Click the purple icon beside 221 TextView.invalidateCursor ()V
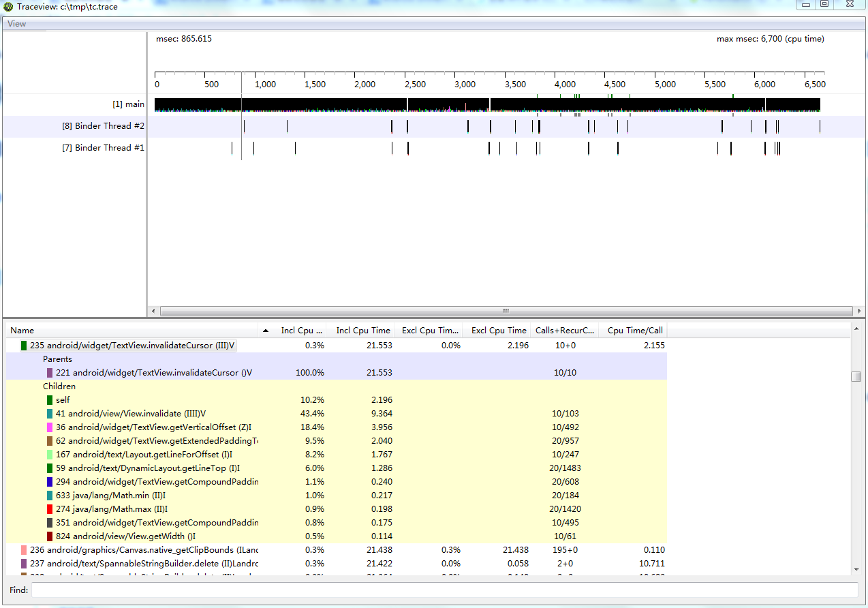868x608 pixels. click(x=50, y=373)
